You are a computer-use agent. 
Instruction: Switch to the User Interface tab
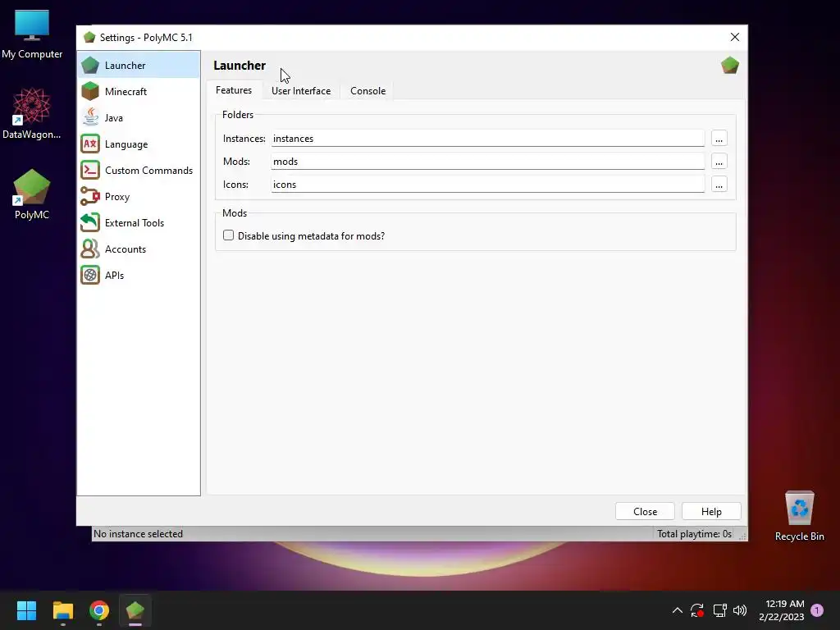301,91
